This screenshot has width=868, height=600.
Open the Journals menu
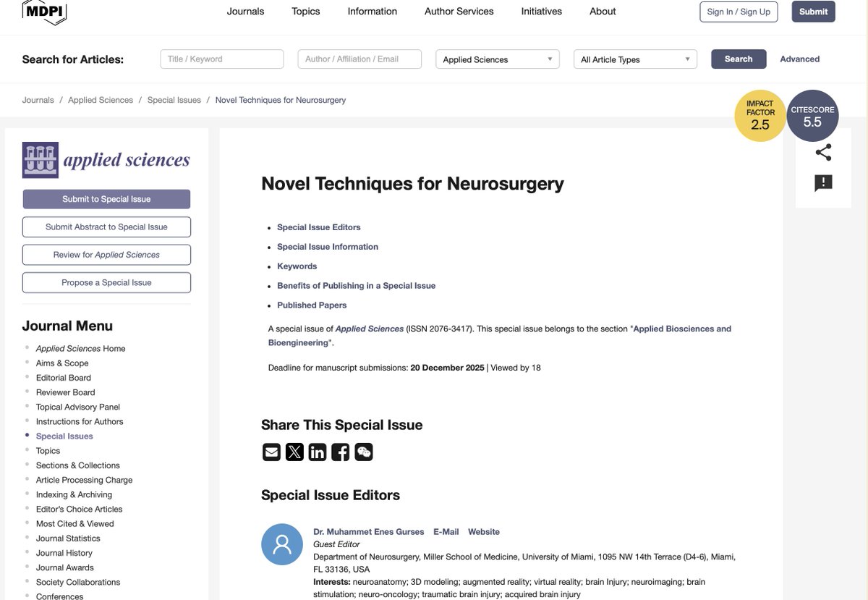pyautogui.click(x=245, y=12)
